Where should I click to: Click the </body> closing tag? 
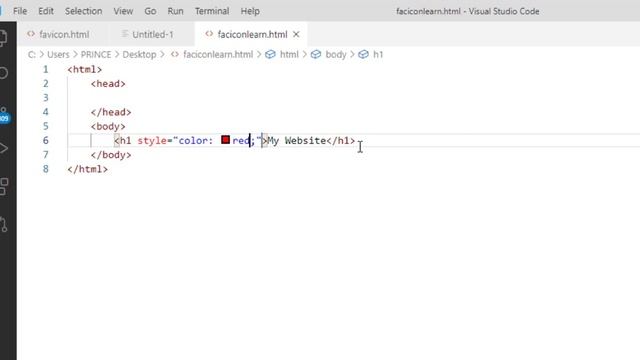tap(111, 155)
